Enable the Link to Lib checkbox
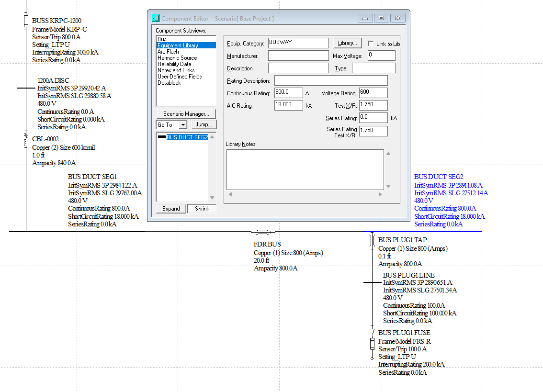This screenshot has height=392, width=543. tap(371, 44)
